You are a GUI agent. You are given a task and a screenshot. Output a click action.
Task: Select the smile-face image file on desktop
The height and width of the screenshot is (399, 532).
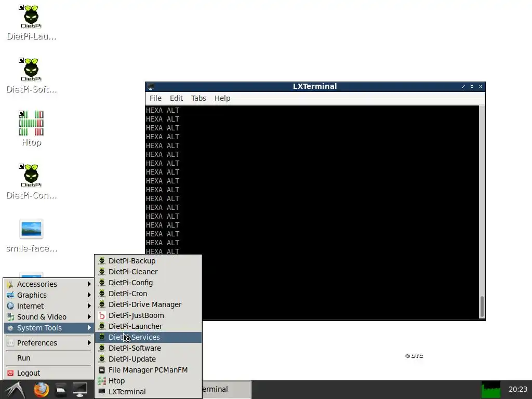(x=31, y=236)
